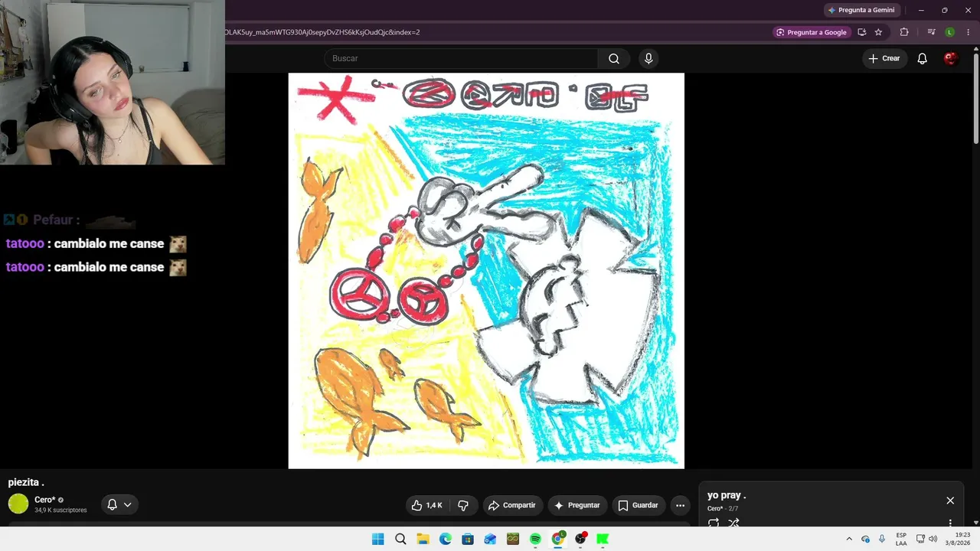The height and width of the screenshot is (551, 980).
Task: Switch ESP LAA keyboard language
Action: [901, 539]
